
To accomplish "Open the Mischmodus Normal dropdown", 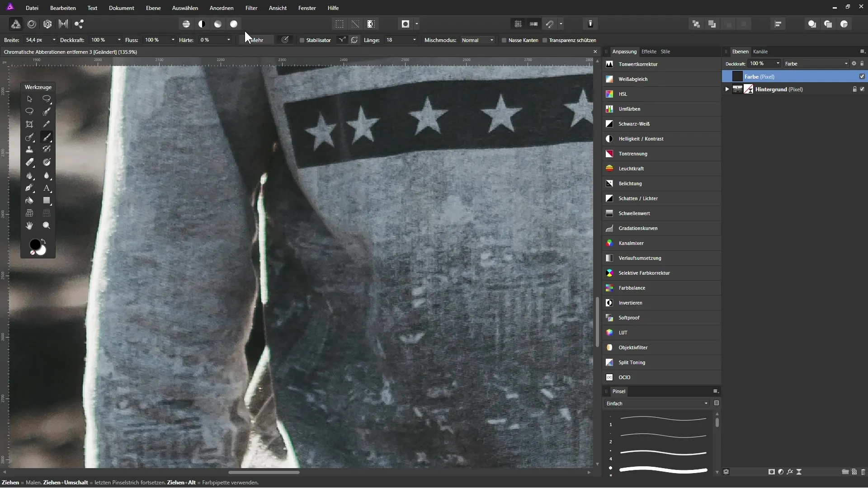I will 478,40.
